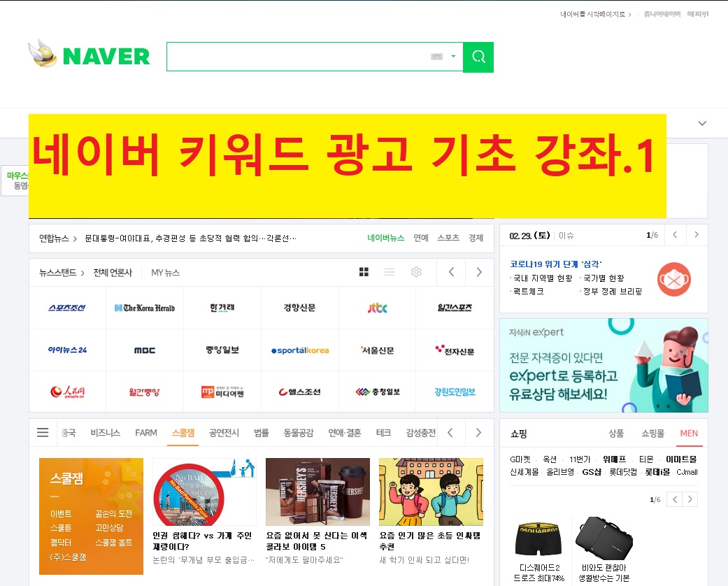Open 코로나19 위기 단계 '심각' headline

tap(556, 264)
